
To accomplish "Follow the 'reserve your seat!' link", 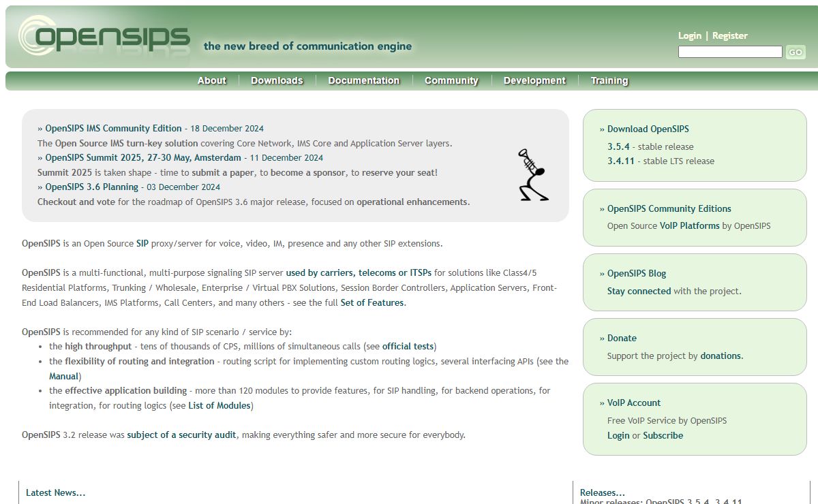I will pos(399,172).
